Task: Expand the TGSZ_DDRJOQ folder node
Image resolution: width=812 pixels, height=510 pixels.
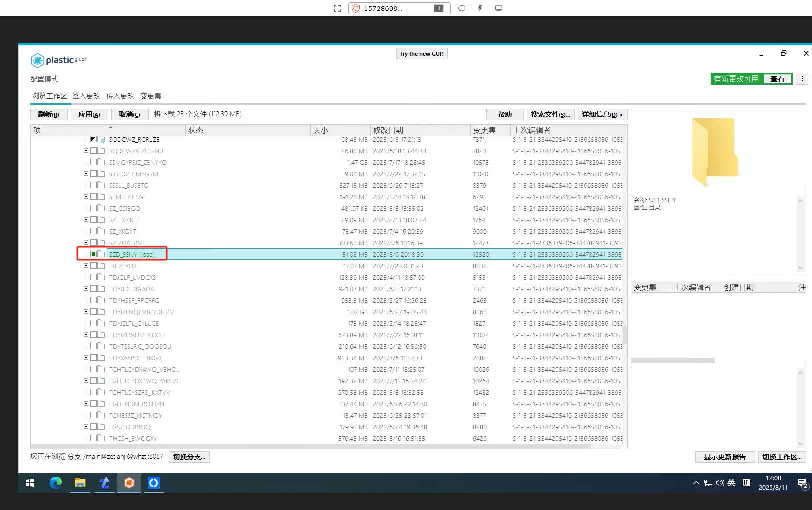Action: (x=86, y=427)
